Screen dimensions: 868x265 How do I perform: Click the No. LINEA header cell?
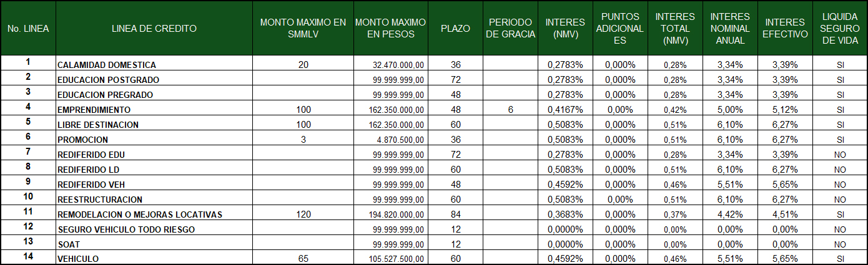(x=28, y=28)
